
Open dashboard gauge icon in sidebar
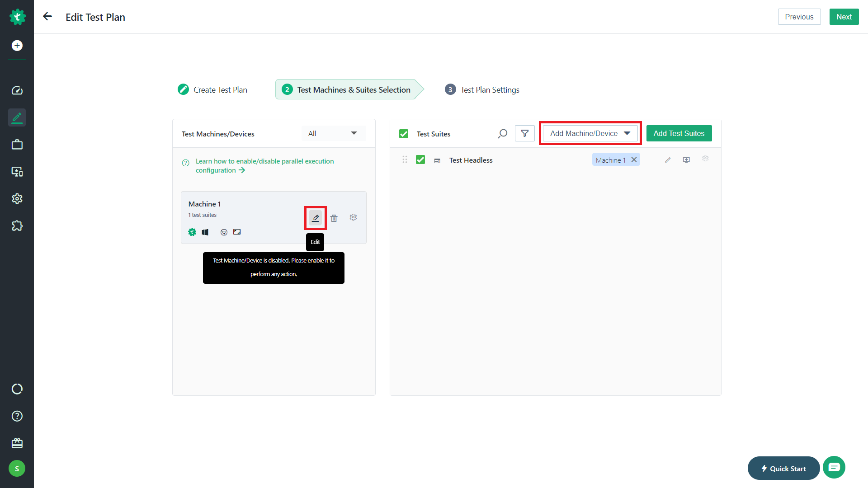coord(17,90)
